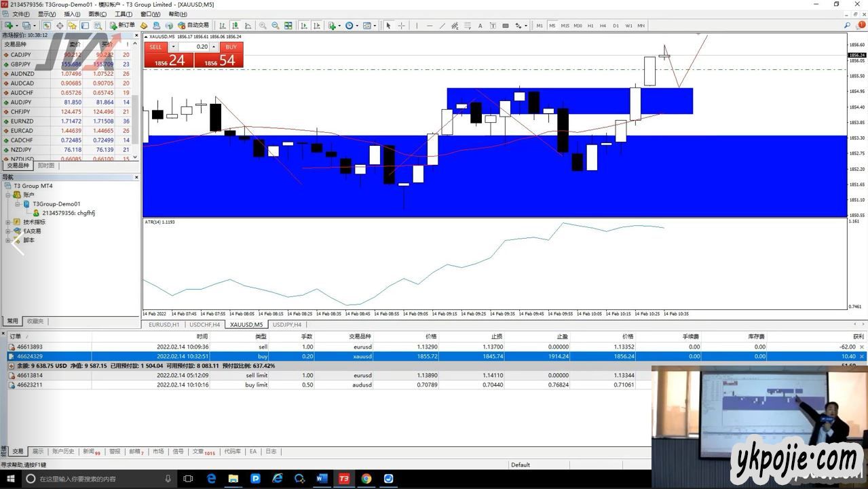Select the text label tool (A)
Screen dimensions: 868x489
(x=480, y=26)
